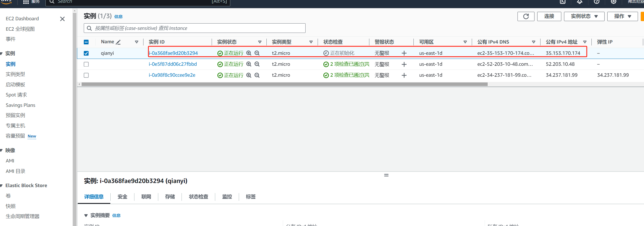Image resolution: width=644 pixels, height=226 pixels.
Task: Open the help question mark icon
Action: 597,2
